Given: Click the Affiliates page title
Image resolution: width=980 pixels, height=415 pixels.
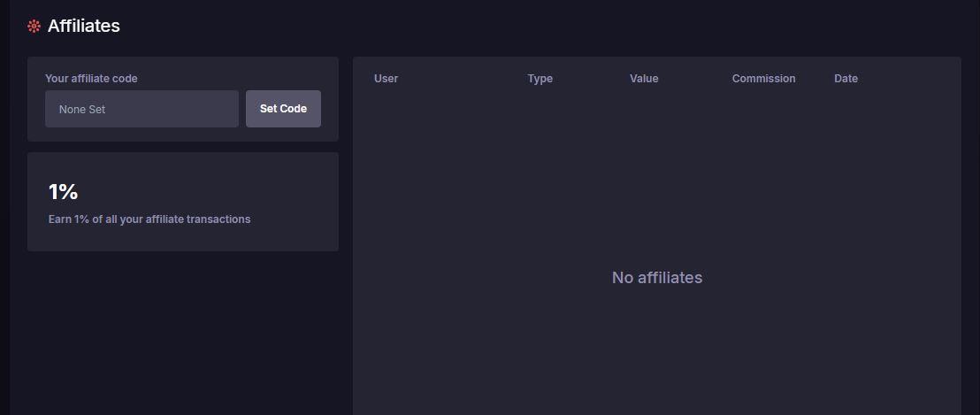Looking at the screenshot, I should pyautogui.click(x=83, y=27).
